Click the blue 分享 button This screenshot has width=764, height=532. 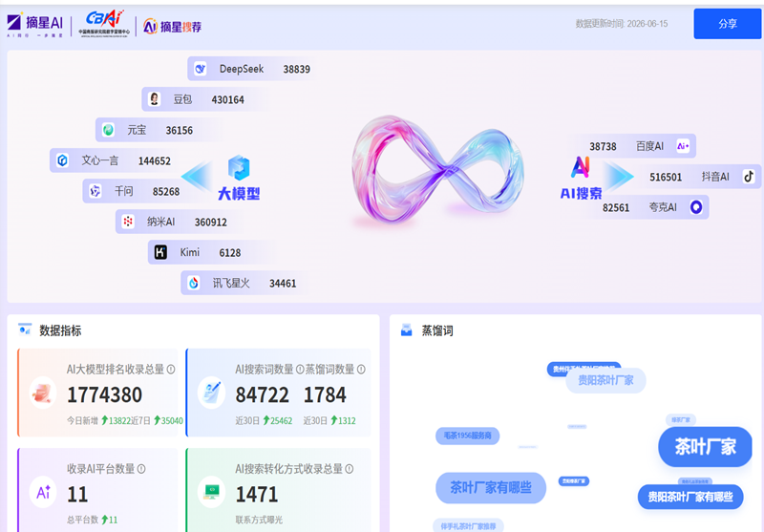pos(728,23)
